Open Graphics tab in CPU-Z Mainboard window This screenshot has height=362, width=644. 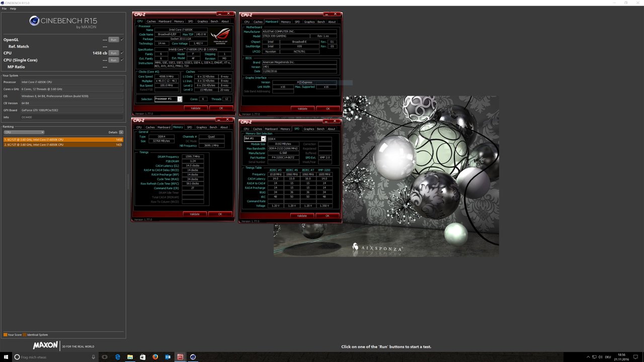coord(309,22)
